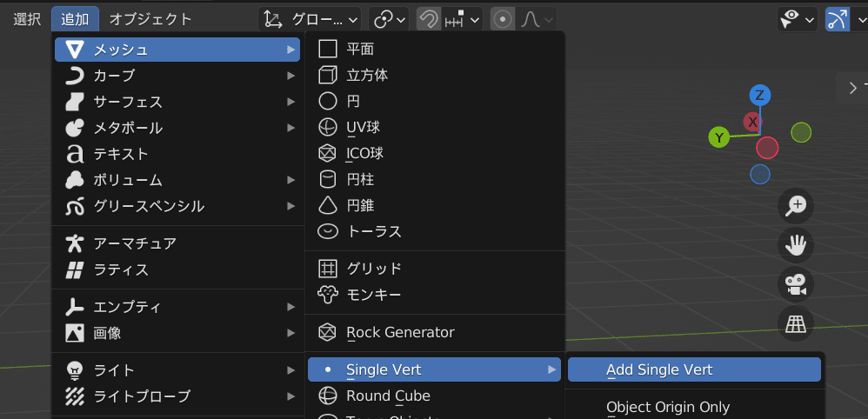Expand the sidebar chevron arrow
The width and height of the screenshot is (868, 419).
click(x=853, y=88)
